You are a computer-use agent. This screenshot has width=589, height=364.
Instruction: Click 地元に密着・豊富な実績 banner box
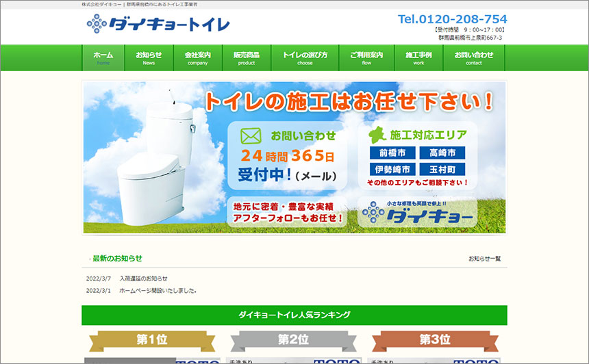(x=288, y=212)
